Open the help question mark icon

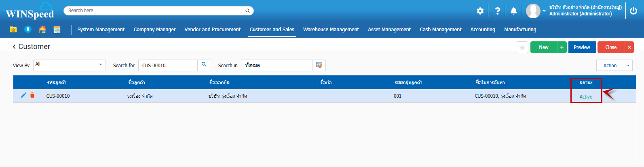497,11
